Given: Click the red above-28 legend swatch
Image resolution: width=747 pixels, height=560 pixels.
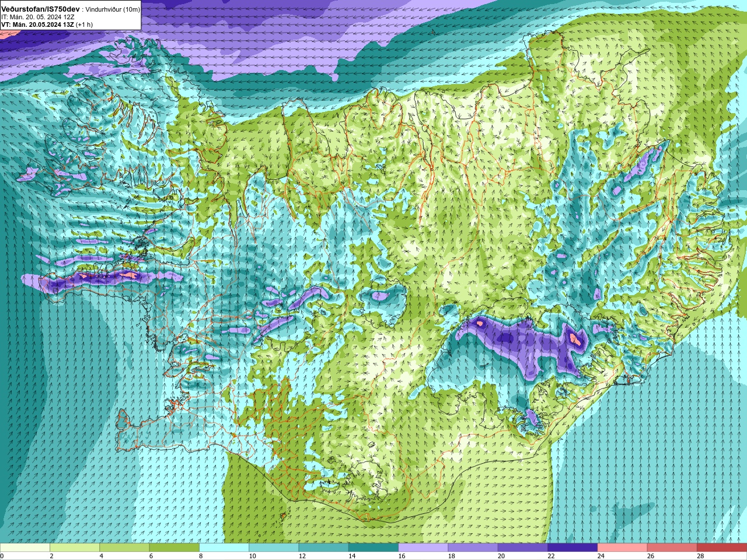Looking at the screenshot, I should click(x=722, y=547).
